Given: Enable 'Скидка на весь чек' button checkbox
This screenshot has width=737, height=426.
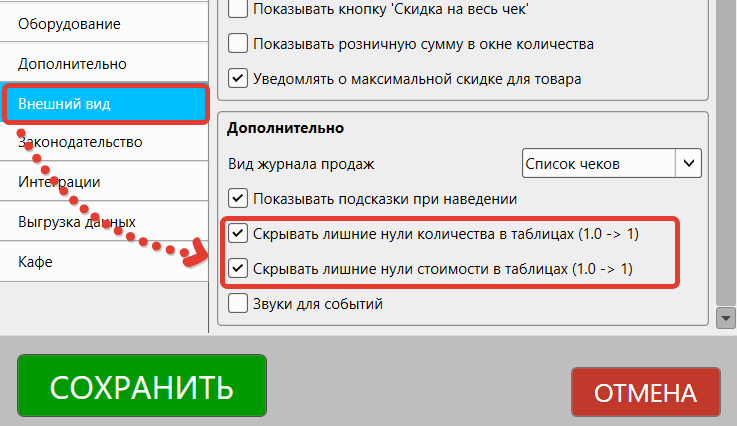Looking at the screenshot, I should coord(238,10).
